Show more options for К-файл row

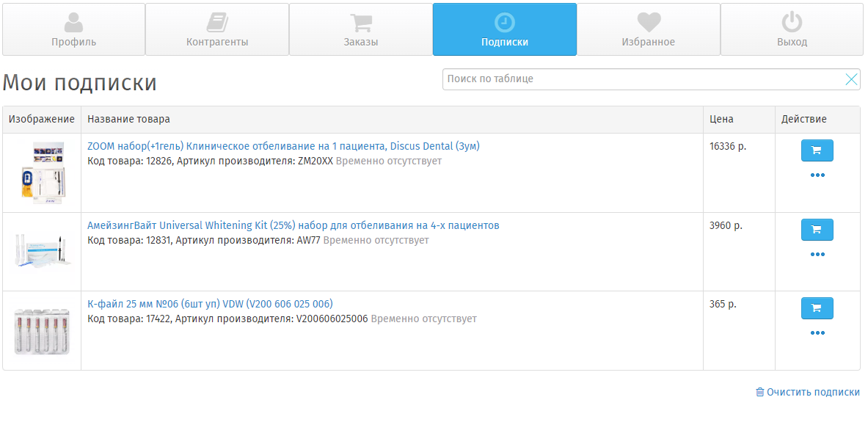tap(817, 333)
